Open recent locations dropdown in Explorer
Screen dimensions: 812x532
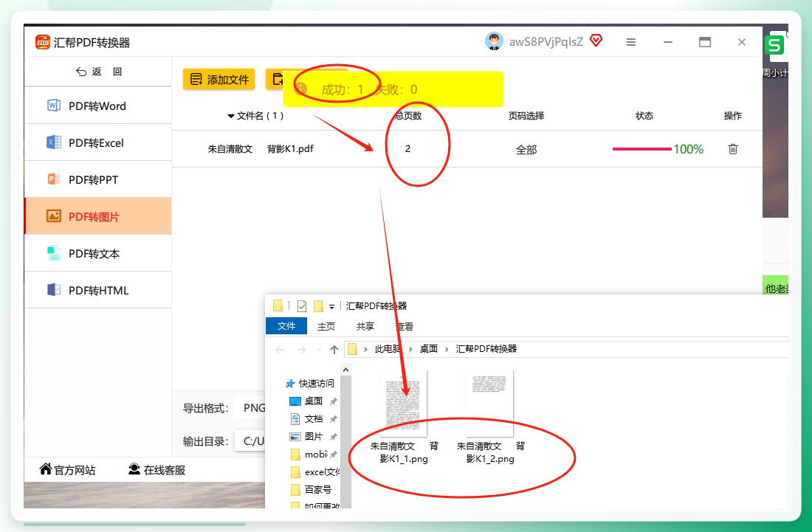[319, 350]
